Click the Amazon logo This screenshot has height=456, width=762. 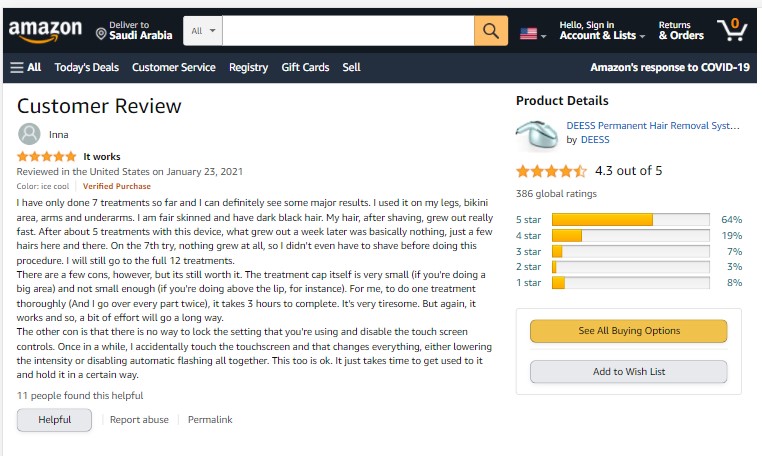click(44, 32)
